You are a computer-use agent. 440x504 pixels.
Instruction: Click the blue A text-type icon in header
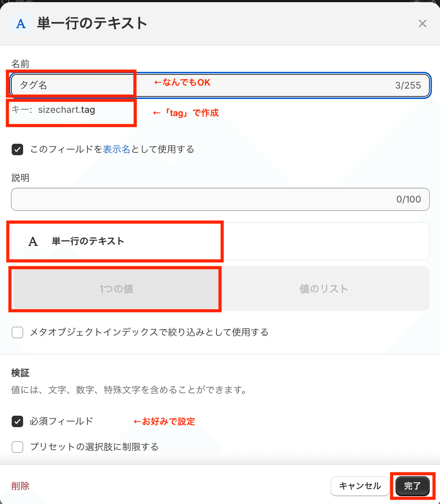pos(21,24)
